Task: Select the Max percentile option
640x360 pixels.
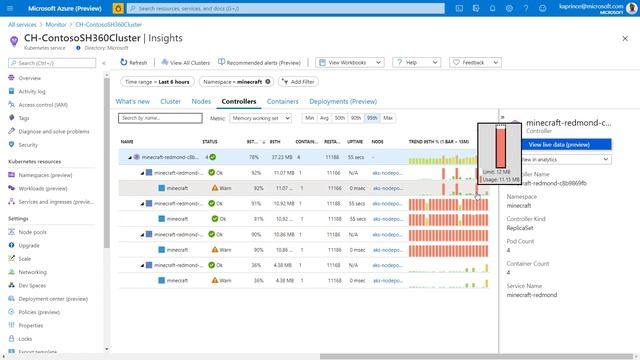Action: point(388,118)
